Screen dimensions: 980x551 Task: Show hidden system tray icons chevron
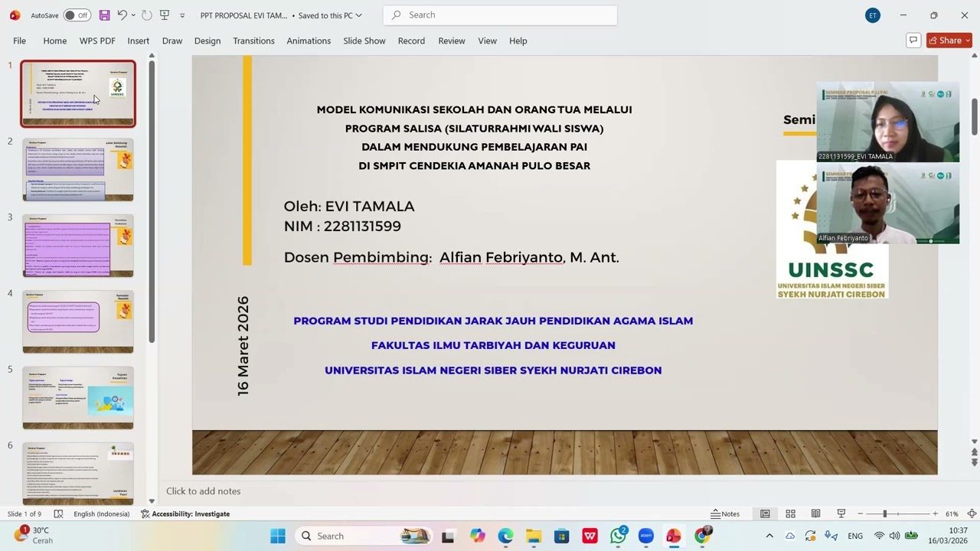click(769, 536)
